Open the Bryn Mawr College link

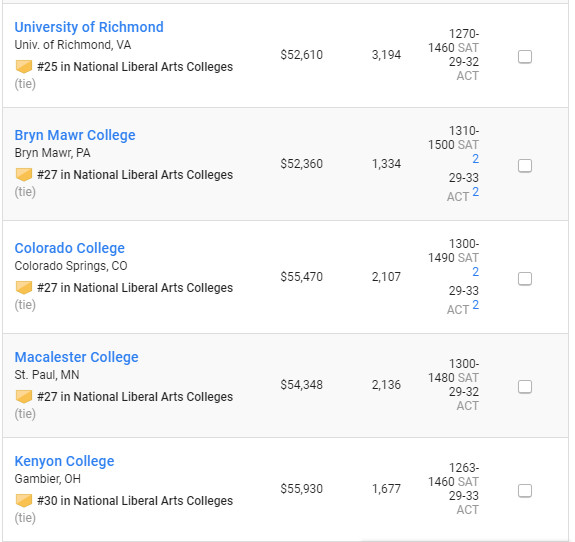click(75, 135)
